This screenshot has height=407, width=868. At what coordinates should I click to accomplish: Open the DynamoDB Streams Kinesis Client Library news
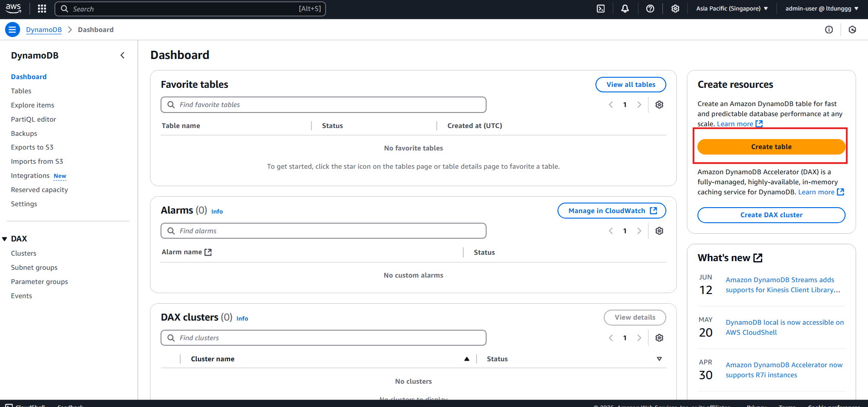(x=782, y=285)
